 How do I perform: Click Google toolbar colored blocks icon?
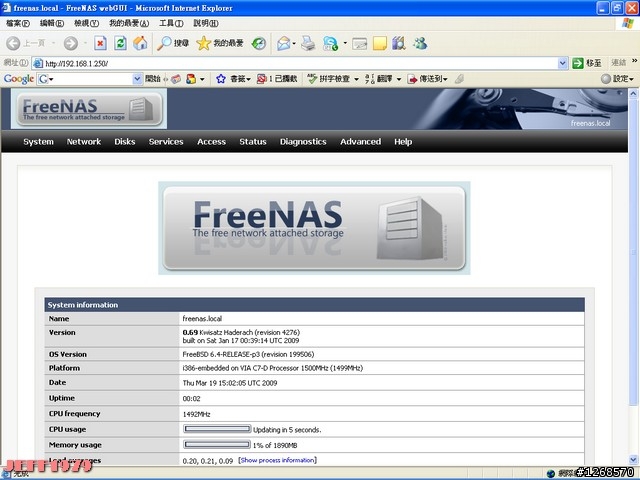point(191,79)
